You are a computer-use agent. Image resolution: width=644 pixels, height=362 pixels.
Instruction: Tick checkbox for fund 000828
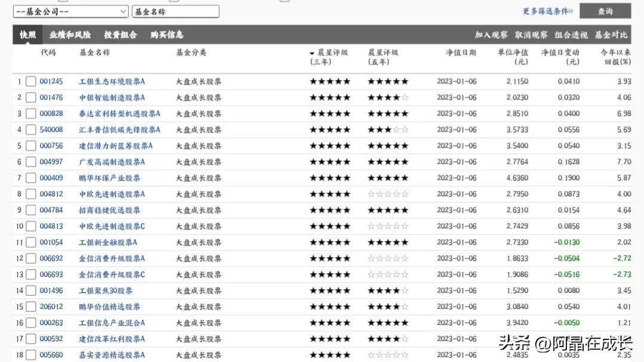click(x=31, y=113)
